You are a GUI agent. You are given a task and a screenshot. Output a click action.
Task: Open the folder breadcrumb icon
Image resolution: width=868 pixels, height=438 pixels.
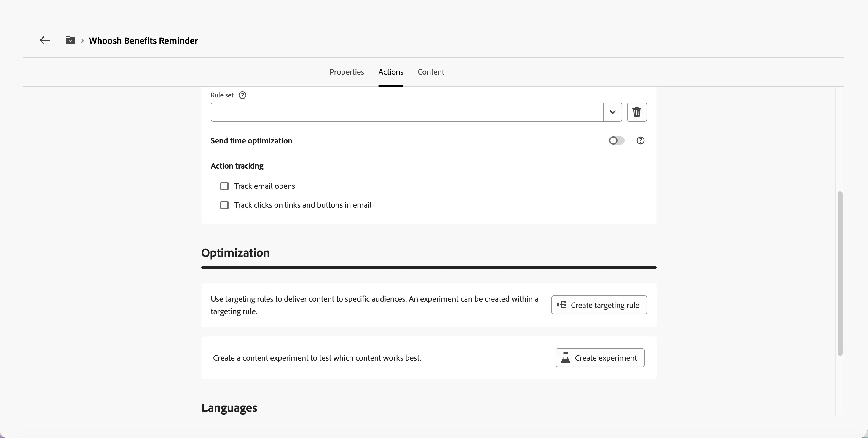pyautogui.click(x=70, y=40)
